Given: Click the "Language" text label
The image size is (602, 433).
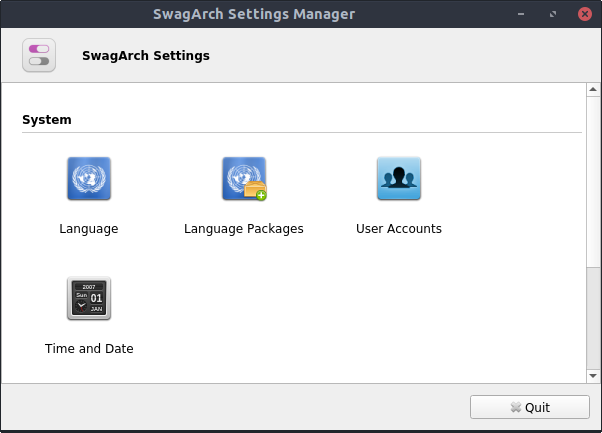Looking at the screenshot, I should [89, 229].
